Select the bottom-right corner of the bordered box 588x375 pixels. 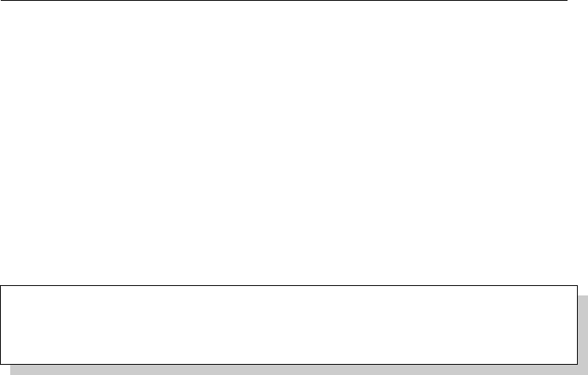point(578,364)
